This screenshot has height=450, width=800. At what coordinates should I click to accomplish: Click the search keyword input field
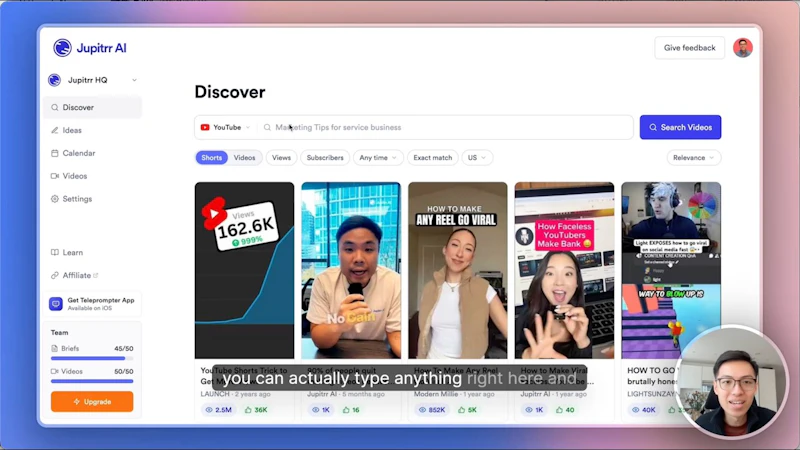(446, 128)
